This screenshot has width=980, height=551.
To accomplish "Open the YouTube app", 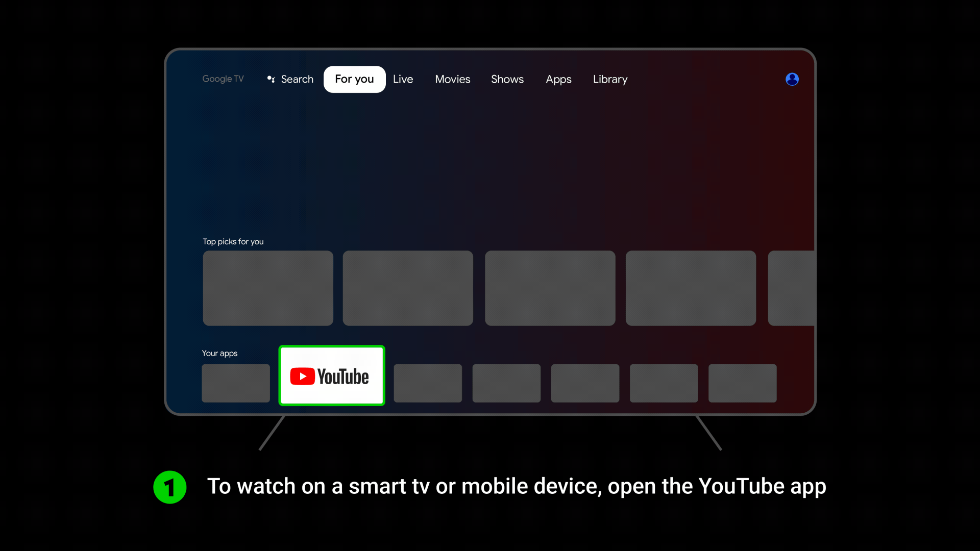I will 332,376.
